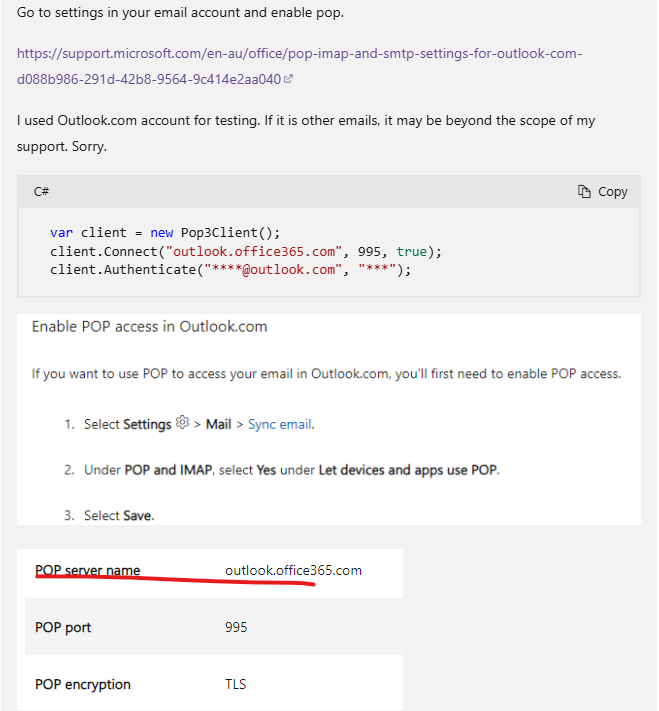
Task: Open the Sync email link
Action: [280, 424]
